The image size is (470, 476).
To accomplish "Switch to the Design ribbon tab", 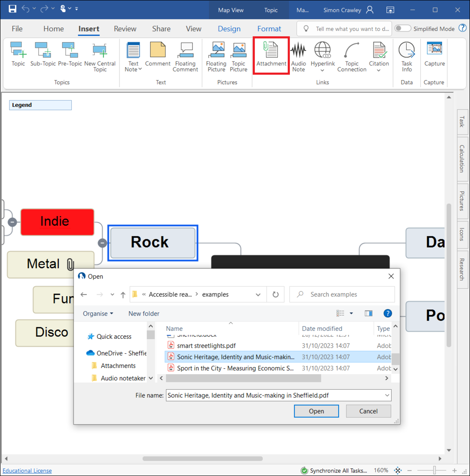I will (229, 29).
